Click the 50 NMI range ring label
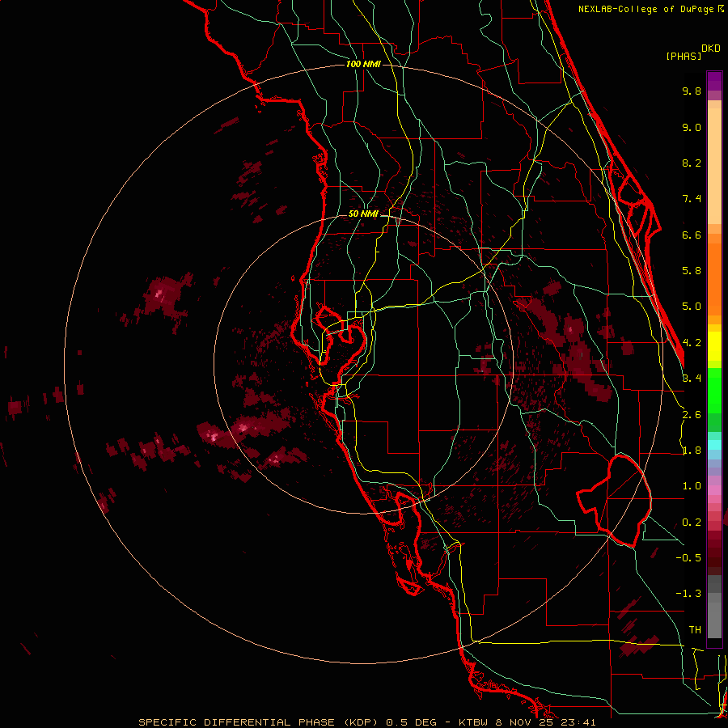 tap(363, 214)
